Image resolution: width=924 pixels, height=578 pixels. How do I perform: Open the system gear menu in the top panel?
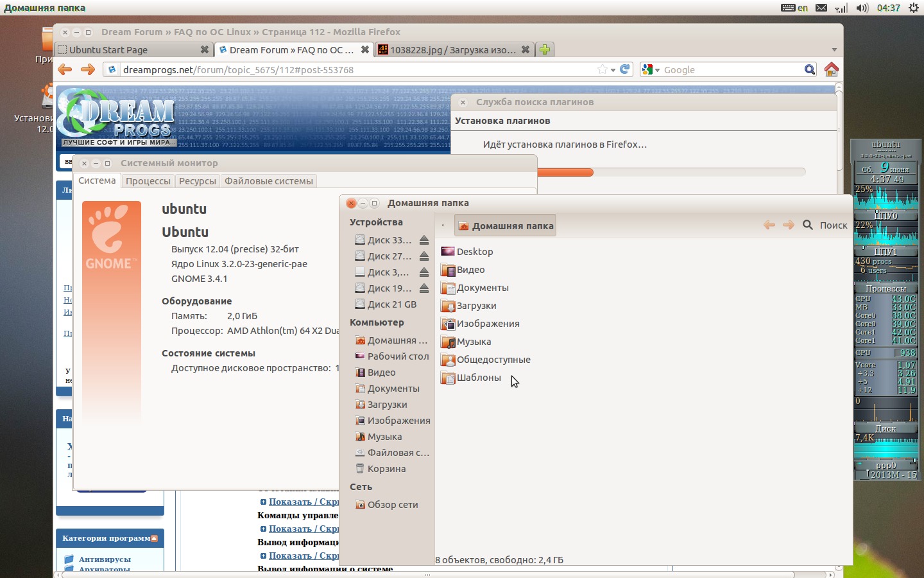pos(913,8)
